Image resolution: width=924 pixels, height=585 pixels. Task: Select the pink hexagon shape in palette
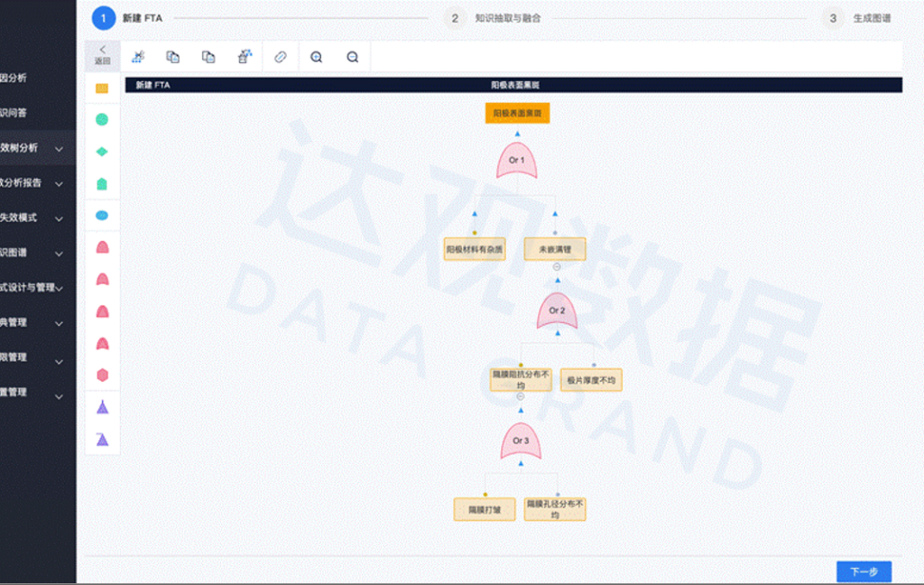tap(102, 375)
